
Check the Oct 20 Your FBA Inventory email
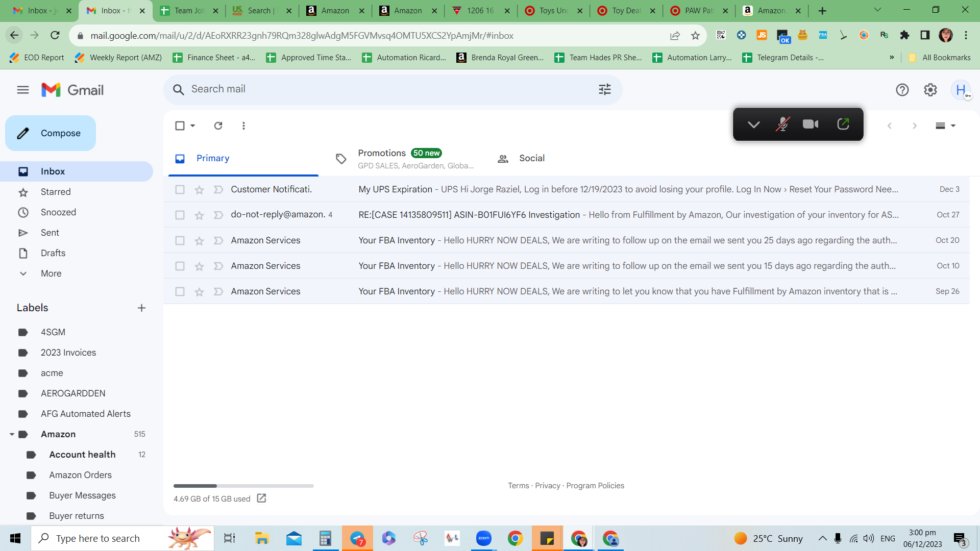coord(180,241)
